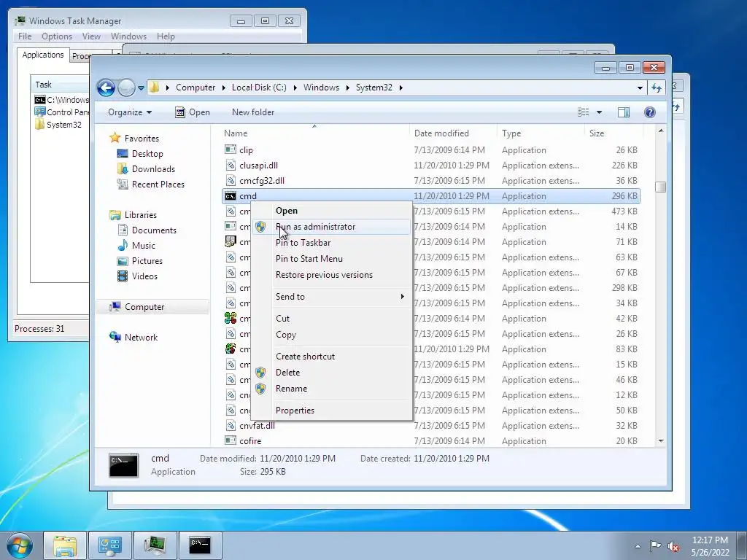Screen dimensions: 747x560
Task: Select the clip application file
Action: 430,150
